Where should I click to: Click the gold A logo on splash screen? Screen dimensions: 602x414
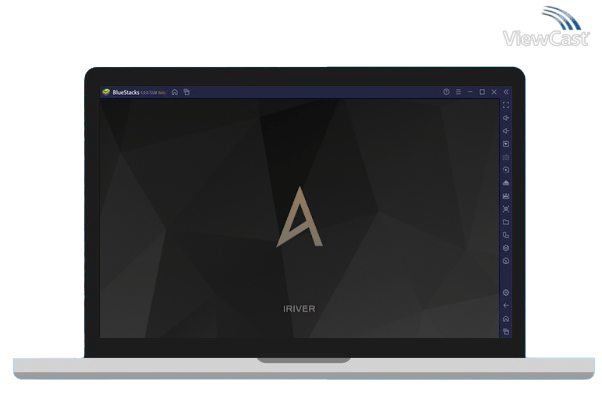pos(299,217)
